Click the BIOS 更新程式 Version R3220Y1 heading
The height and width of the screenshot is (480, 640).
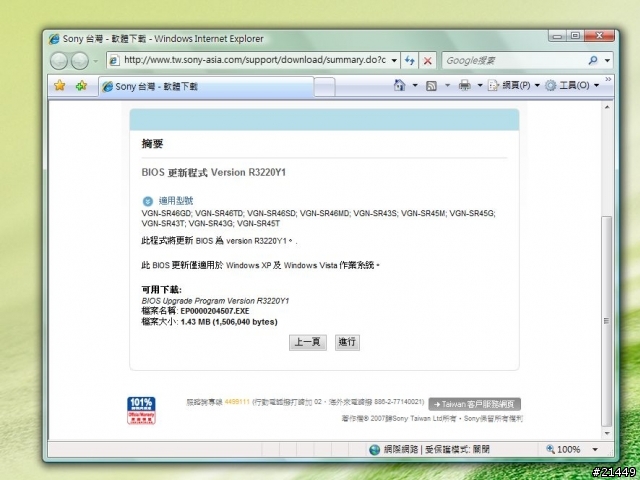click(213, 172)
